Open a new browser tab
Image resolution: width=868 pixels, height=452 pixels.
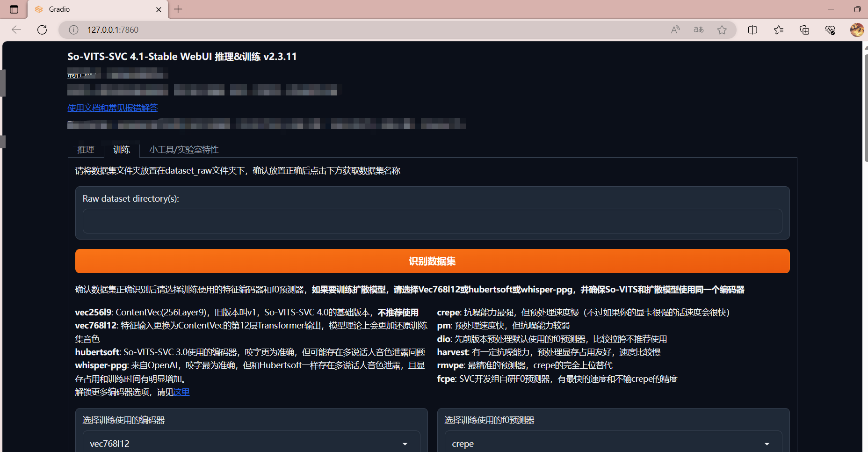point(178,9)
